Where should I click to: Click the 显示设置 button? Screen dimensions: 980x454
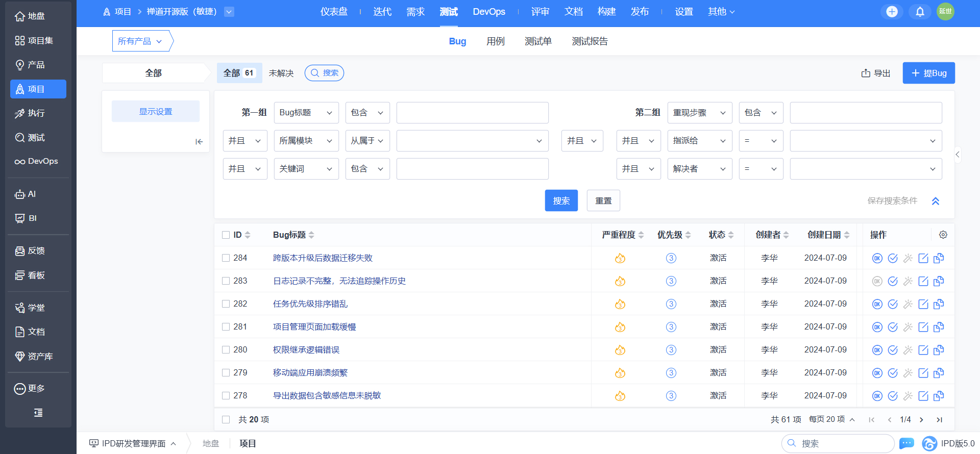pyautogui.click(x=156, y=111)
